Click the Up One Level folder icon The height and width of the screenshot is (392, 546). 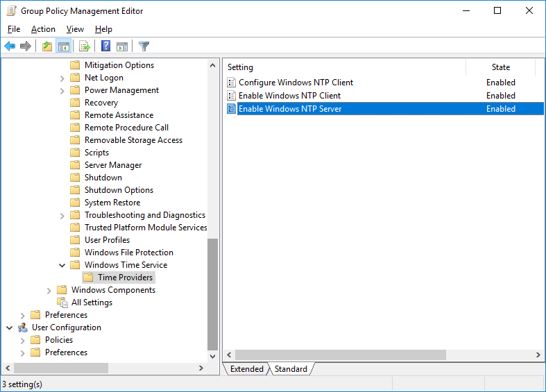tap(47, 46)
